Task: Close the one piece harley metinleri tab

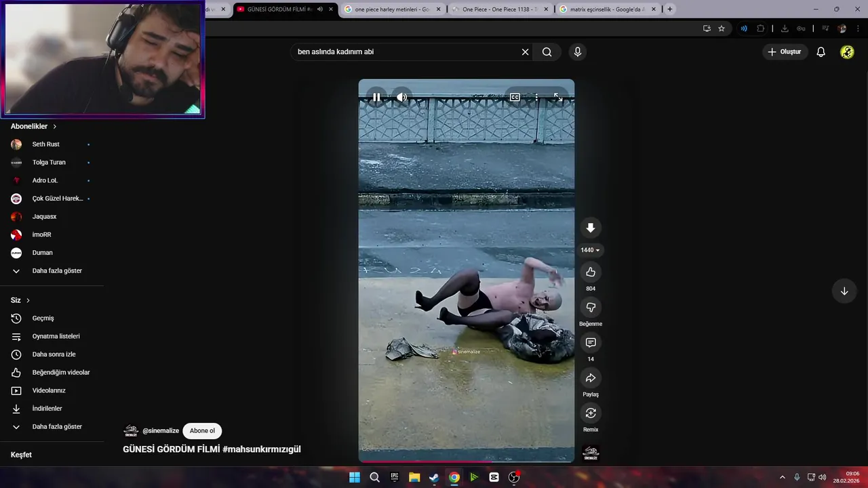Action: (x=438, y=9)
